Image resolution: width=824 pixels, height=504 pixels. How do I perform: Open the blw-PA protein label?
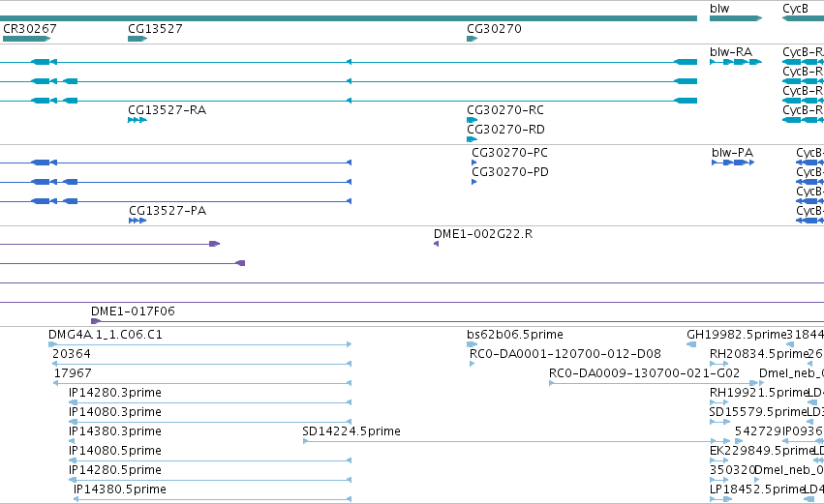[733, 153]
